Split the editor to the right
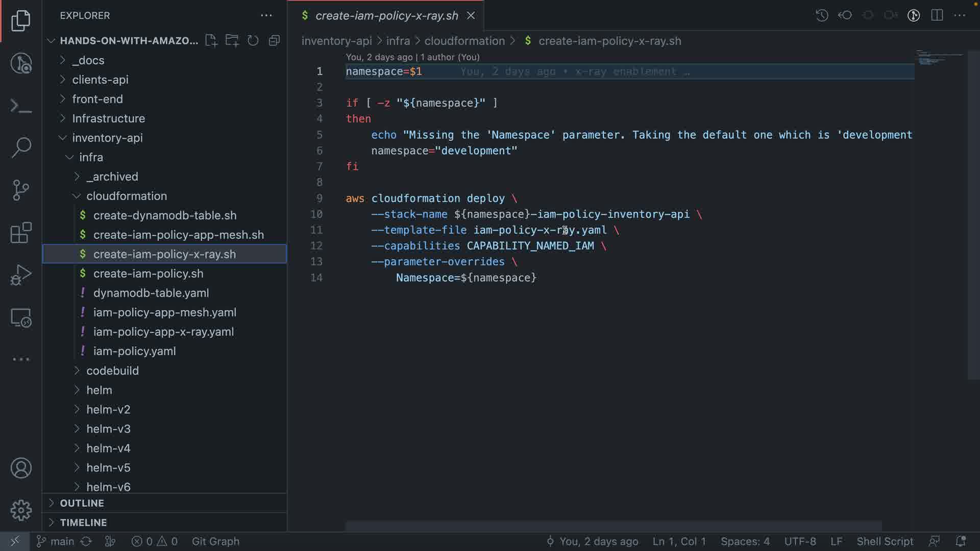The height and width of the screenshot is (551, 980). [x=937, y=15]
